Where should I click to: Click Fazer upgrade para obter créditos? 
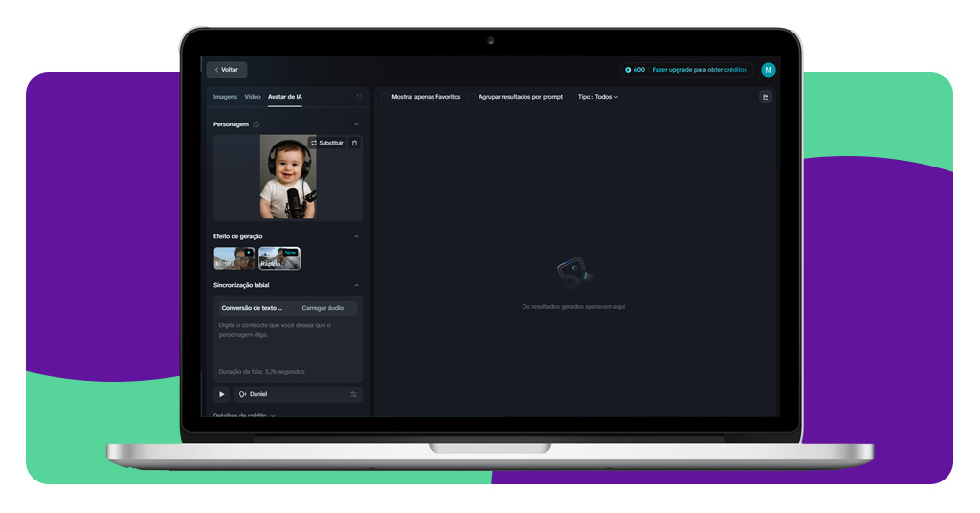click(700, 70)
